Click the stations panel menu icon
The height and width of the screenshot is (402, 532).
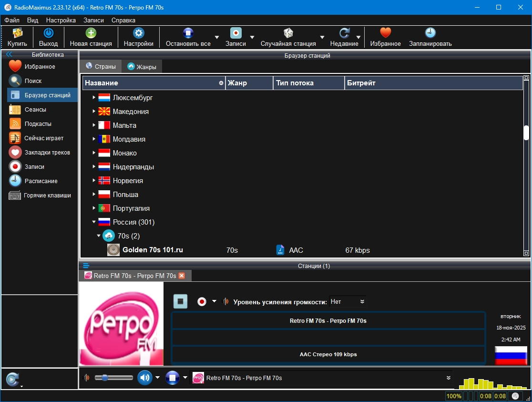[x=85, y=266]
